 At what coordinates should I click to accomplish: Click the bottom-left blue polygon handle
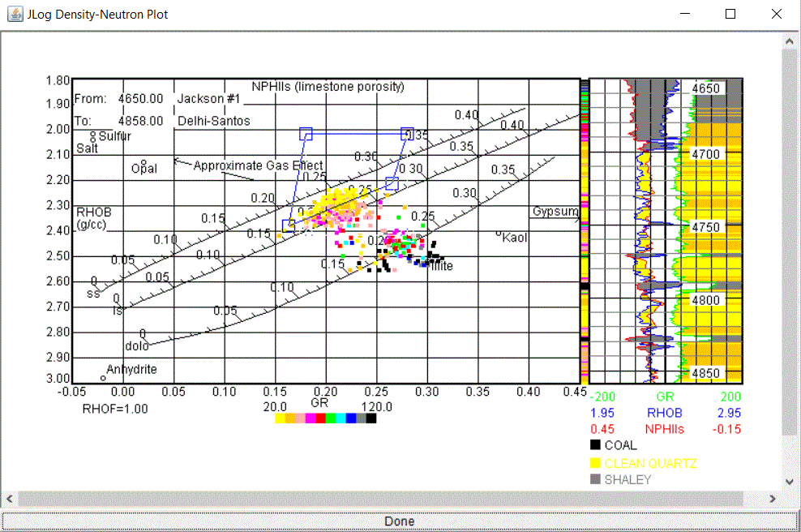point(289,225)
